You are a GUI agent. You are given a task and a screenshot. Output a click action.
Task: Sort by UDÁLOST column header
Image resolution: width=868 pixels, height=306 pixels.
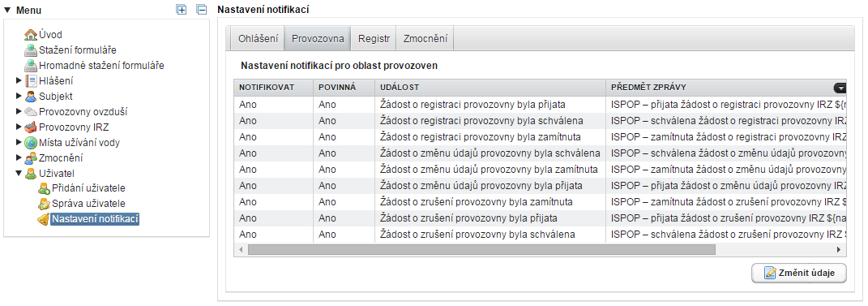(490, 88)
